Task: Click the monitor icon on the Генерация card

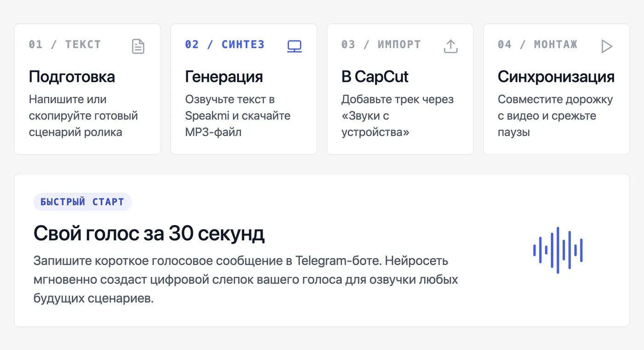Action: click(x=294, y=46)
